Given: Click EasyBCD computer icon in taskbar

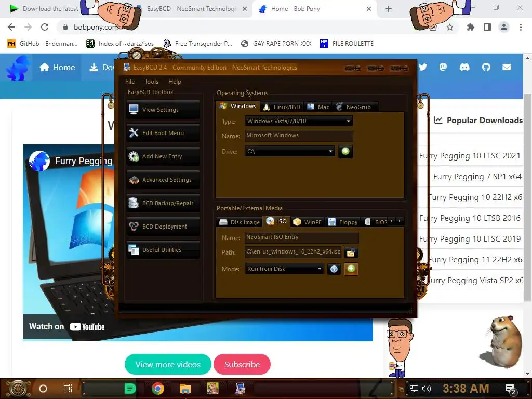Looking at the screenshot, I should coord(240,389).
